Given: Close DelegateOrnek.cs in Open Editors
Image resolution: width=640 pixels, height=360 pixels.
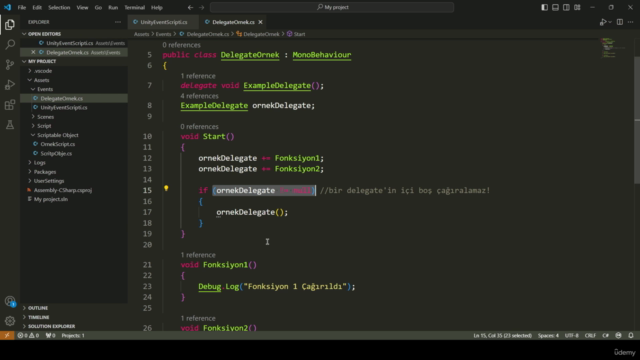Looking at the screenshot, I should [x=33, y=52].
